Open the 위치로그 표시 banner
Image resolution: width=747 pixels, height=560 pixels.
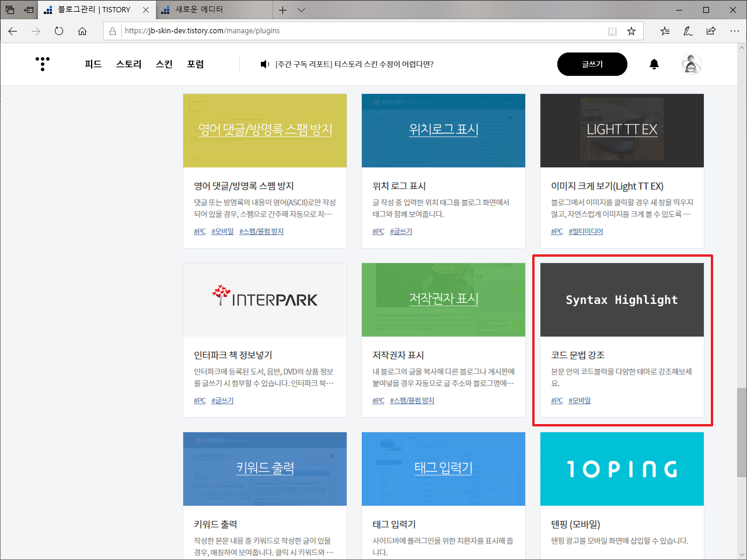444,131
